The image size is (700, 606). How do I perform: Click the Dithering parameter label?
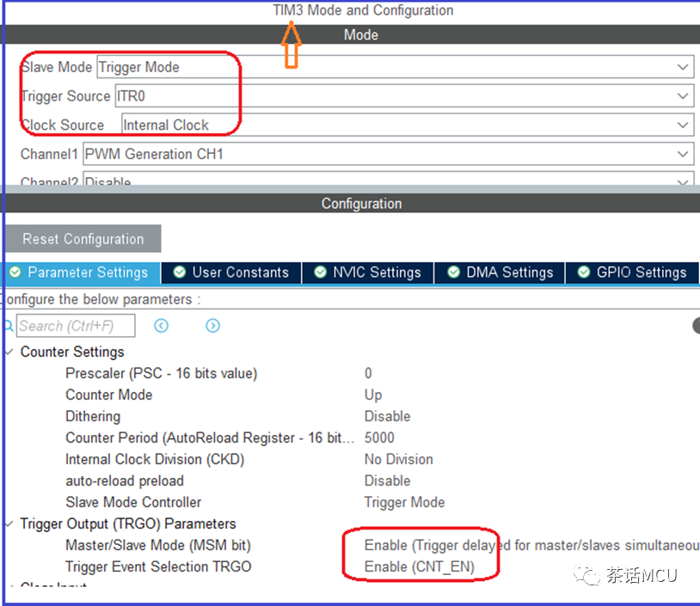tap(93, 416)
